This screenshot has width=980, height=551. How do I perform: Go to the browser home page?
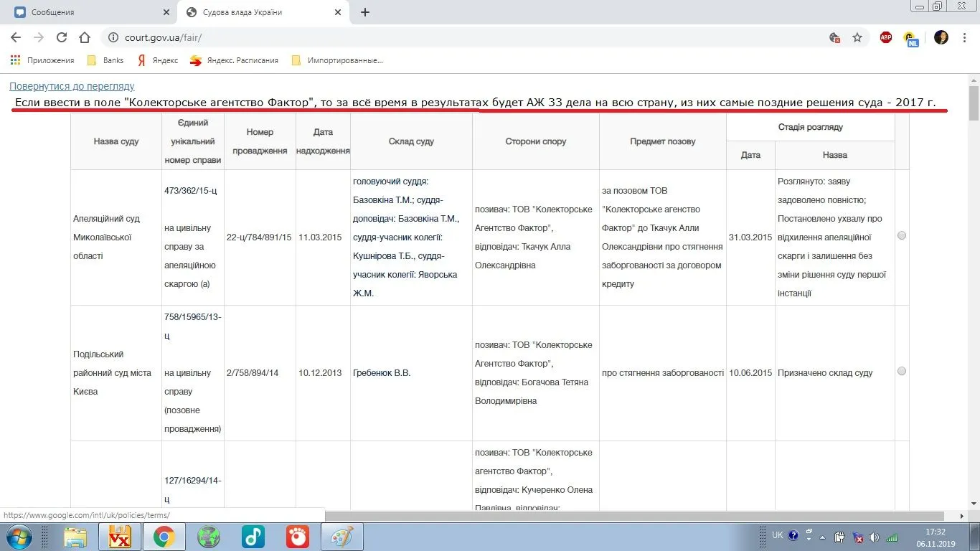pyautogui.click(x=85, y=37)
